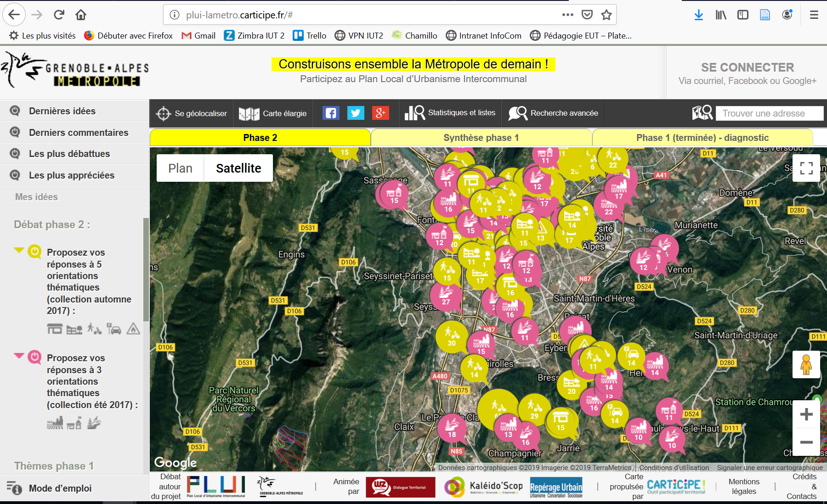Go back in browser
This screenshot has height=504, width=827.
coord(14,15)
